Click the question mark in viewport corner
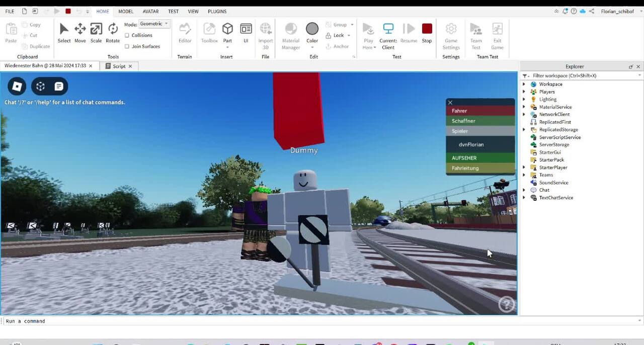Screen dimensions: 644x345 click(x=506, y=304)
